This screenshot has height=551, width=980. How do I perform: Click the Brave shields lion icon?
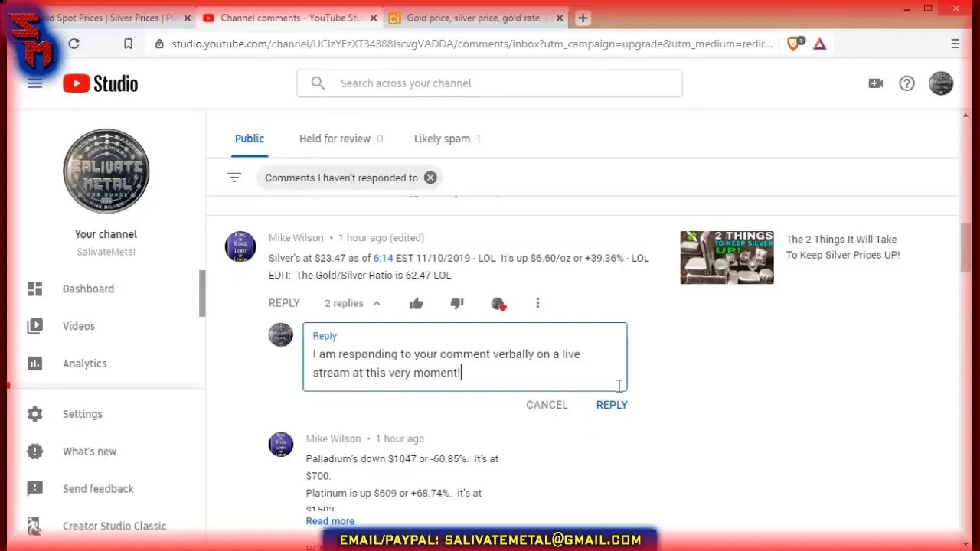793,44
